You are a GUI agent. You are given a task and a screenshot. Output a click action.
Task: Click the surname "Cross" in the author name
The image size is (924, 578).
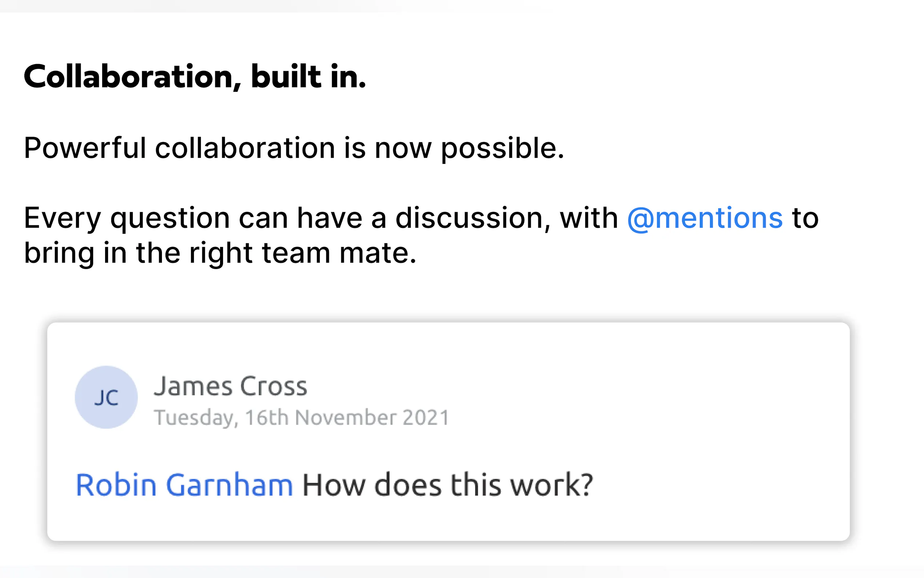click(274, 386)
